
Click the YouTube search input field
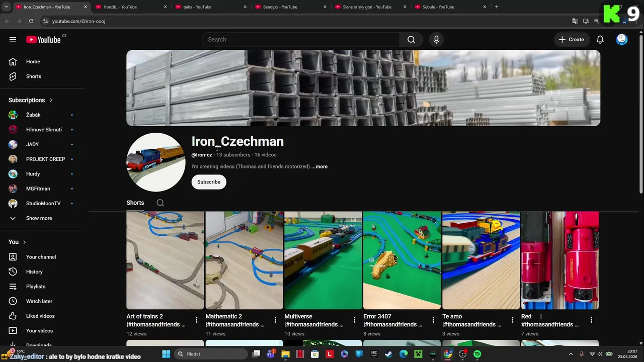(x=301, y=40)
